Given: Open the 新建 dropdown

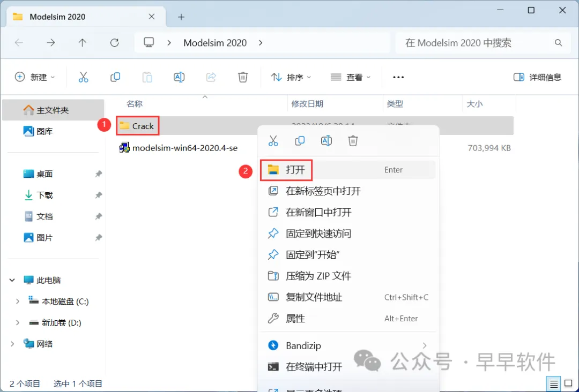Looking at the screenshot, I should tap(35, 77).
